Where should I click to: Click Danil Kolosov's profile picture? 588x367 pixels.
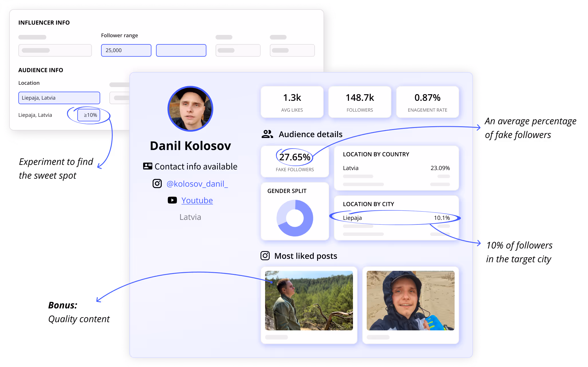point(190,109)
